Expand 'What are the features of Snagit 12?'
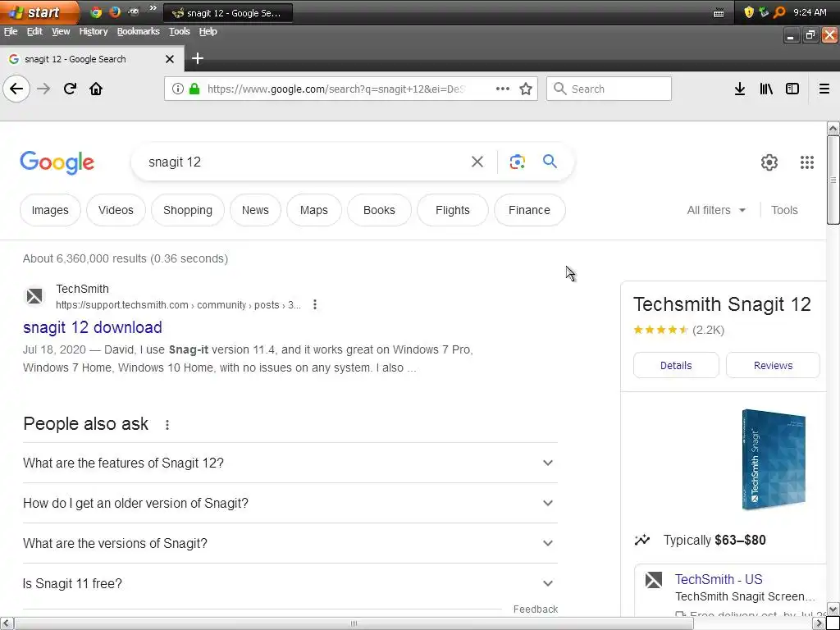 [290, 463]
